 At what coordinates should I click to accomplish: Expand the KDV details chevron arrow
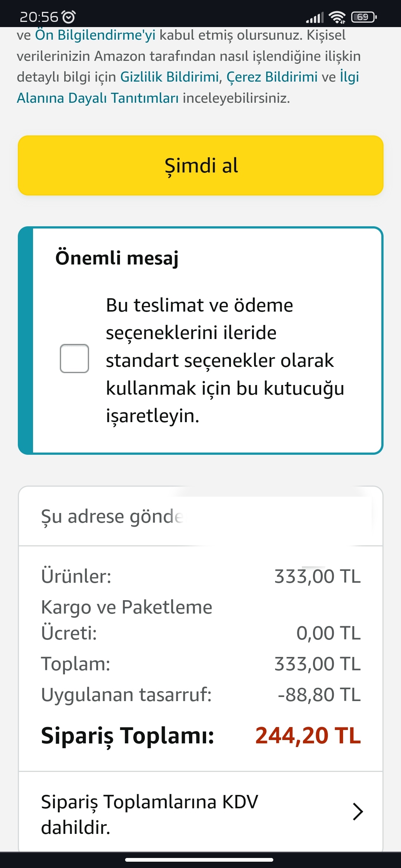(x=358, y=811)
